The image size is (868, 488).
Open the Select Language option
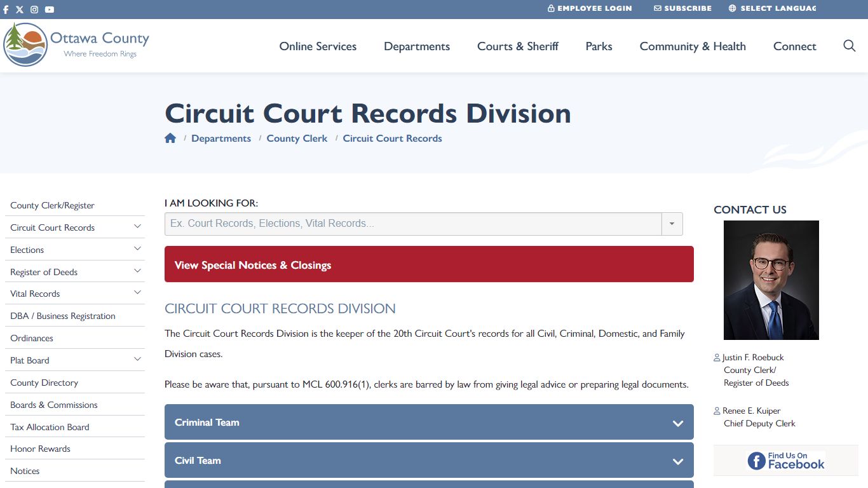772,8
